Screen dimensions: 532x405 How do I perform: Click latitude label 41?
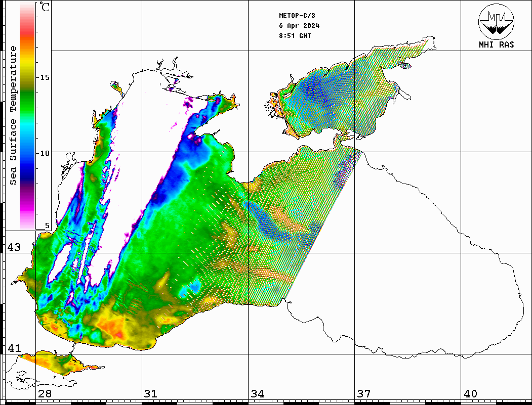14,348
